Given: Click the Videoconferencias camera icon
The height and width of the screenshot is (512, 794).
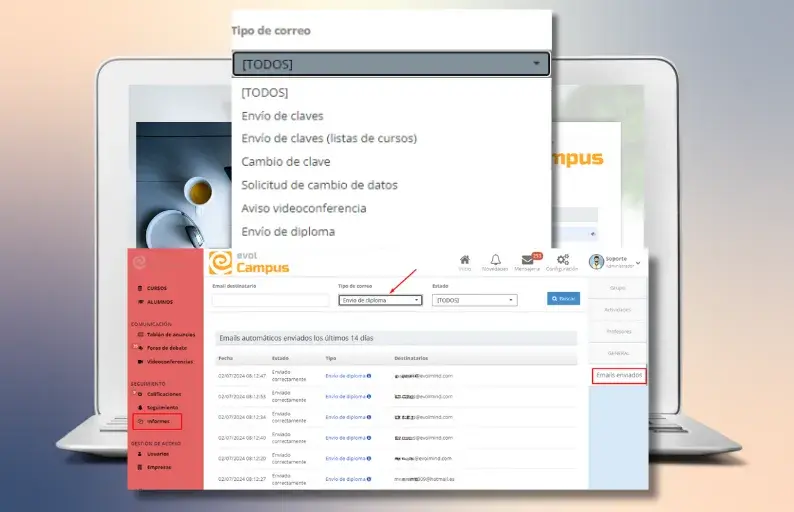Looking at the screenshot, I should click(140, 362).
